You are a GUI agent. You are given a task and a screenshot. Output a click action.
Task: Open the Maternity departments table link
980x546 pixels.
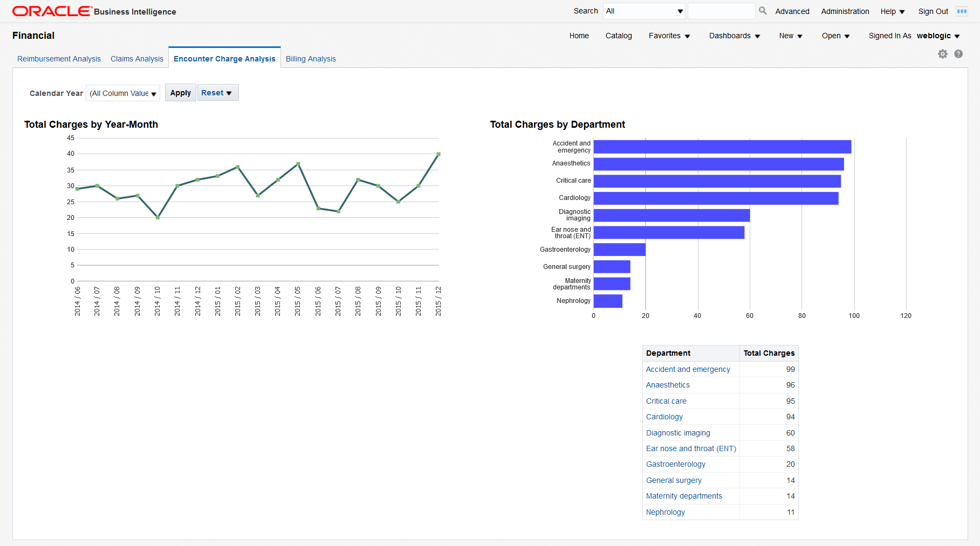pos(684,496)
